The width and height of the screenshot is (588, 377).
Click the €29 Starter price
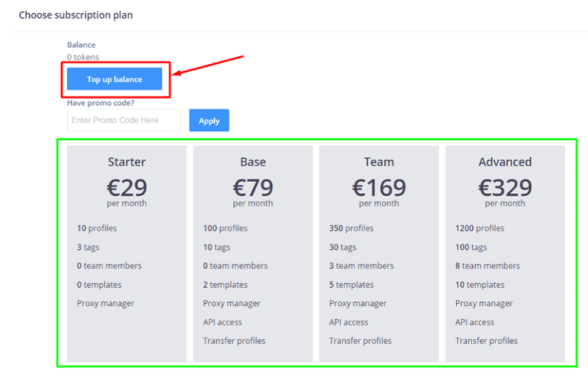[126, 187]
